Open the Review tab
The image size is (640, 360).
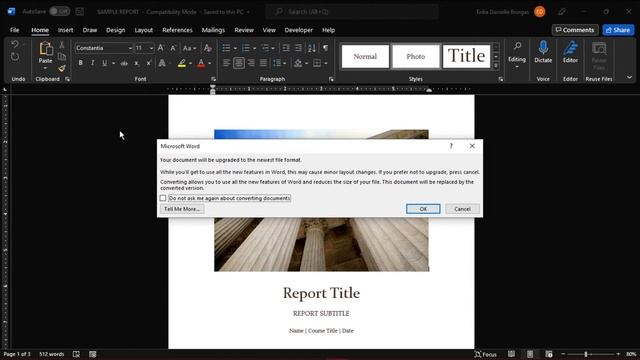(x=244, y=30)
